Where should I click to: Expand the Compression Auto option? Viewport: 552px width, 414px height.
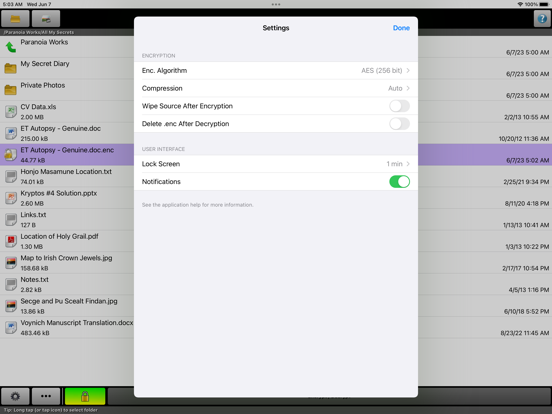[x=276, y=88]
